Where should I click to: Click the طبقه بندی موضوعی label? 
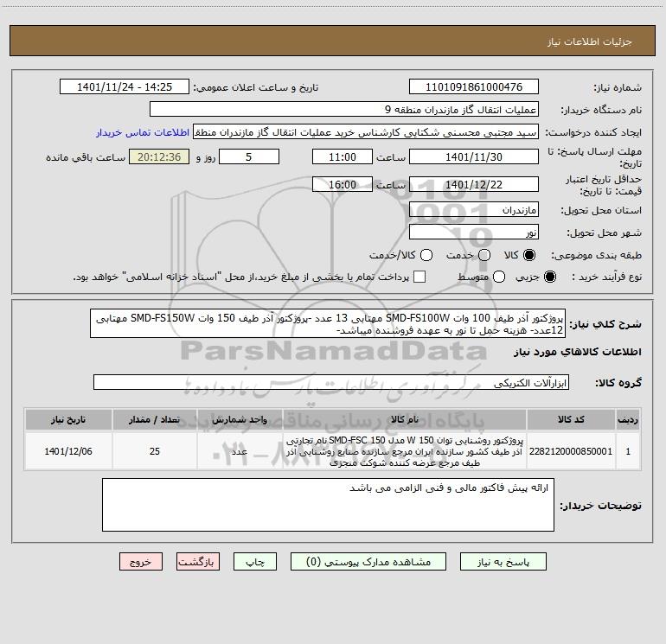(x=596, y=255)
